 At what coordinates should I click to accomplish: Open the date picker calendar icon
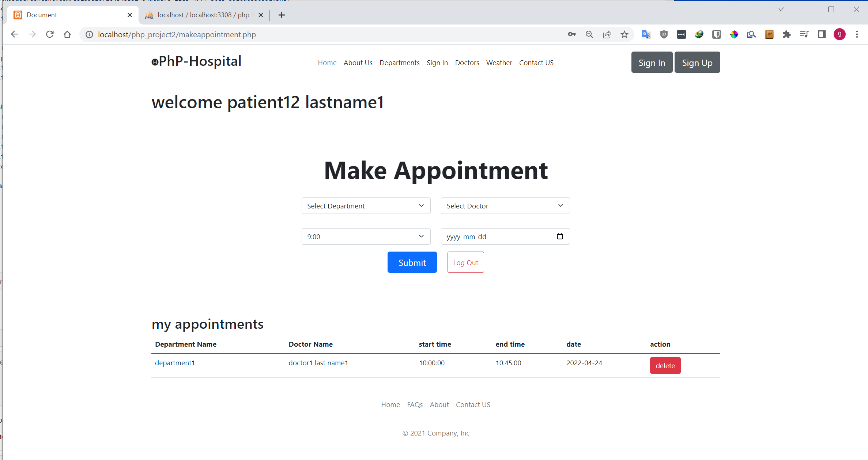coord(560,236)
